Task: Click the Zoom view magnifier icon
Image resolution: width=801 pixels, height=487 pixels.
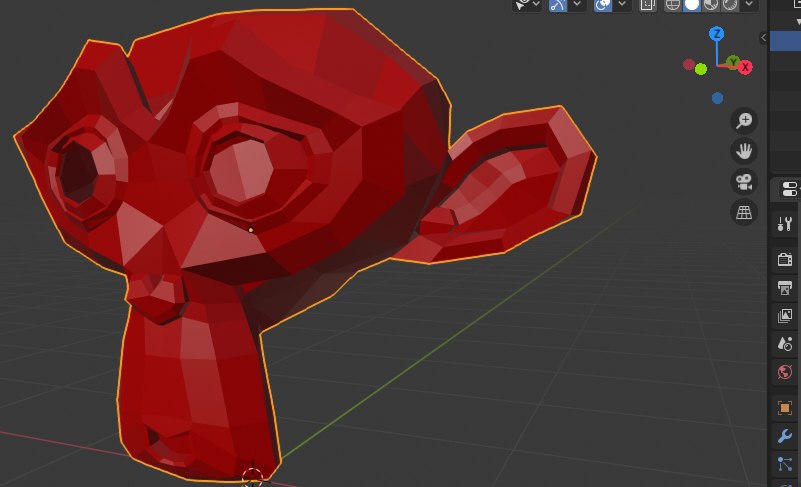Action: 744,121
